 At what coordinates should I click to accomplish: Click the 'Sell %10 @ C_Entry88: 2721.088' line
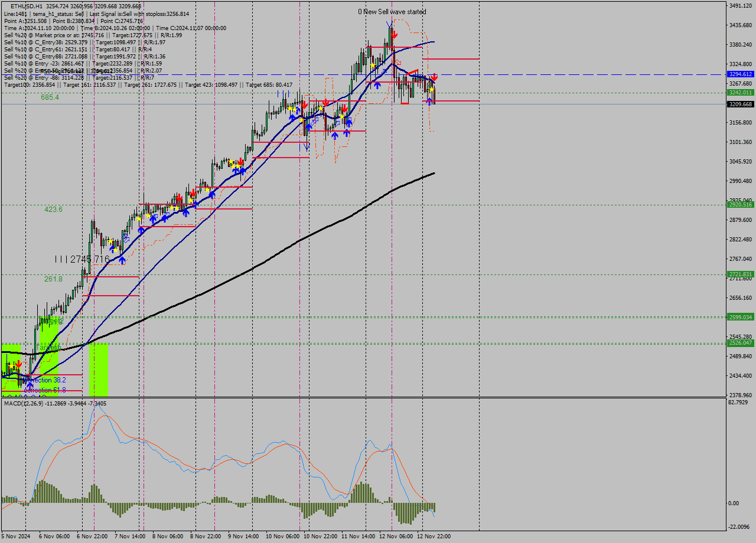[84, 56]
